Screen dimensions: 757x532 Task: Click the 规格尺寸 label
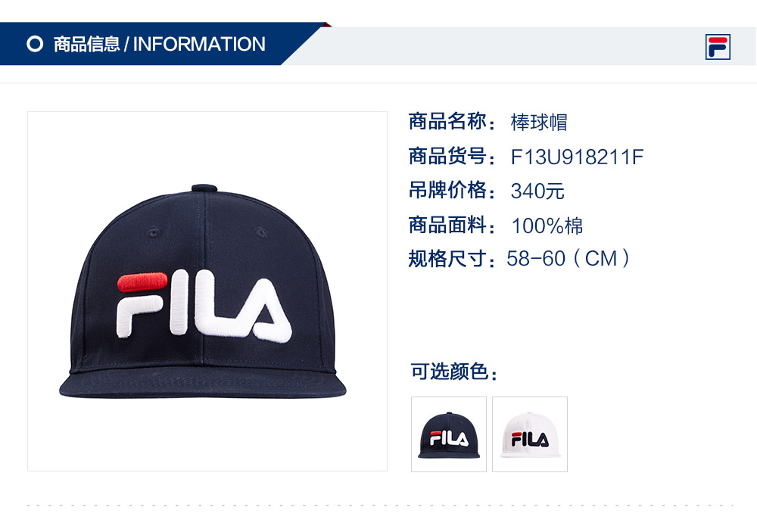click(x=452, y=260)
